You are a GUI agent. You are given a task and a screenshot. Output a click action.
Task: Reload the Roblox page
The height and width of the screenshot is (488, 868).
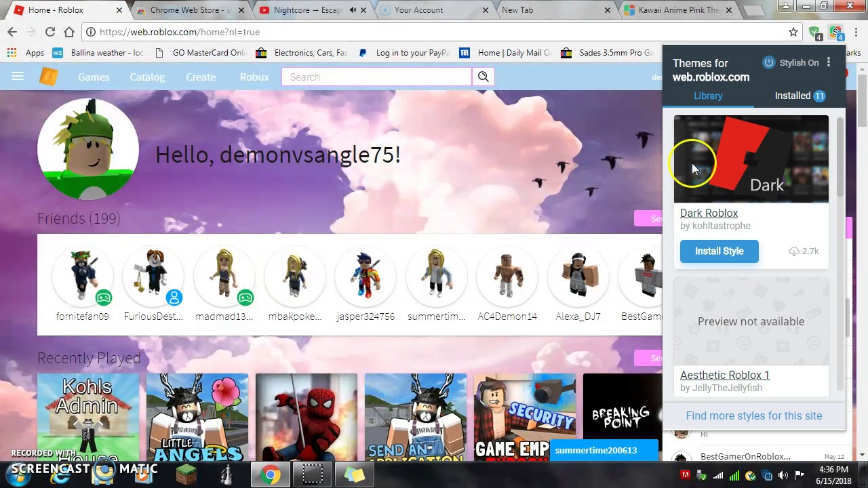point(50,32)
